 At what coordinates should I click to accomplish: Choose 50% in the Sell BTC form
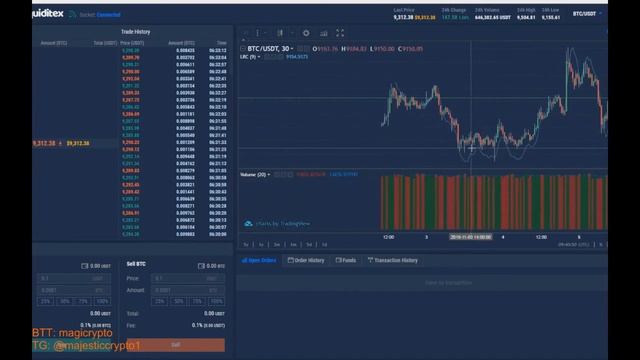pyautogui.click(x=178, y=302)
